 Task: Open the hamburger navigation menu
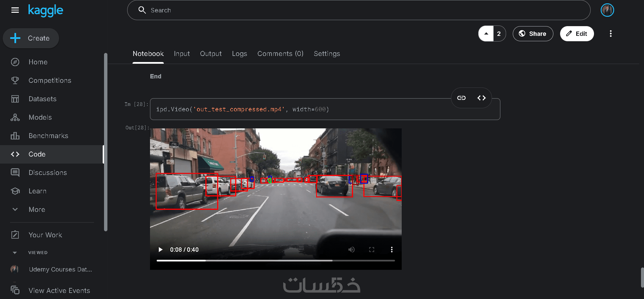[x=15, y=10]
